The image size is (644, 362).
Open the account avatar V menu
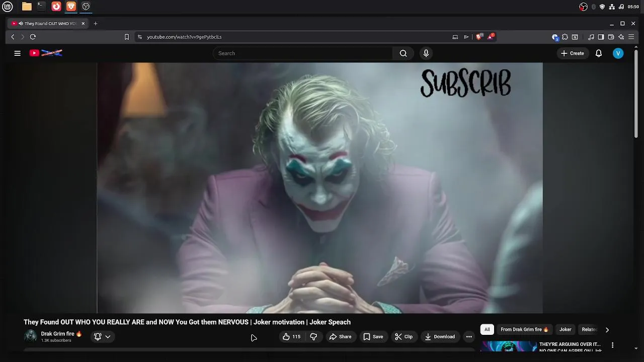coord(618,53)
